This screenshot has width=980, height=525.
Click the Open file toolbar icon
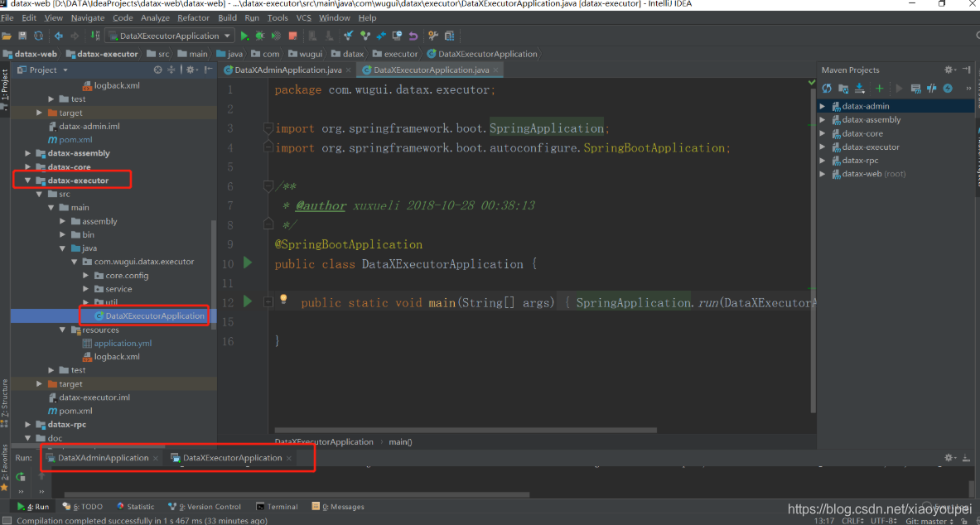tap(7, 36)
